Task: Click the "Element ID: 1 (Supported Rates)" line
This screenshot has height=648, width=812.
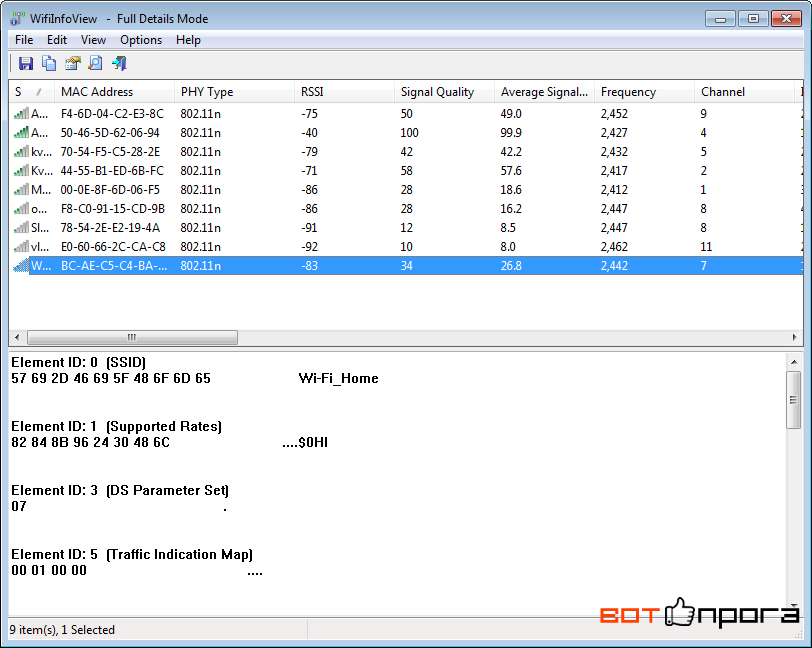Action: pyautogui.click(x=117, y=426)
